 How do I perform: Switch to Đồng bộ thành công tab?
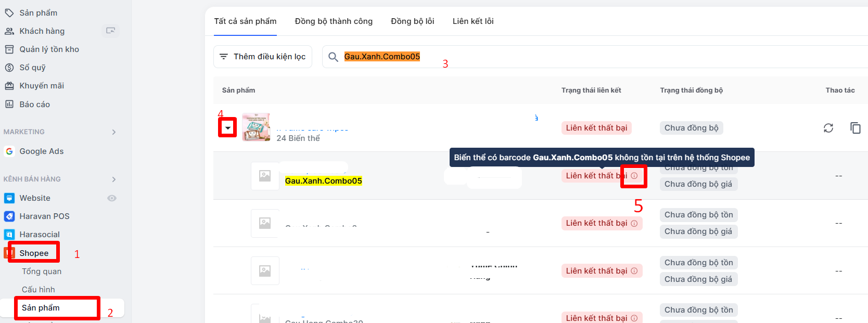(x=334, y=21)
